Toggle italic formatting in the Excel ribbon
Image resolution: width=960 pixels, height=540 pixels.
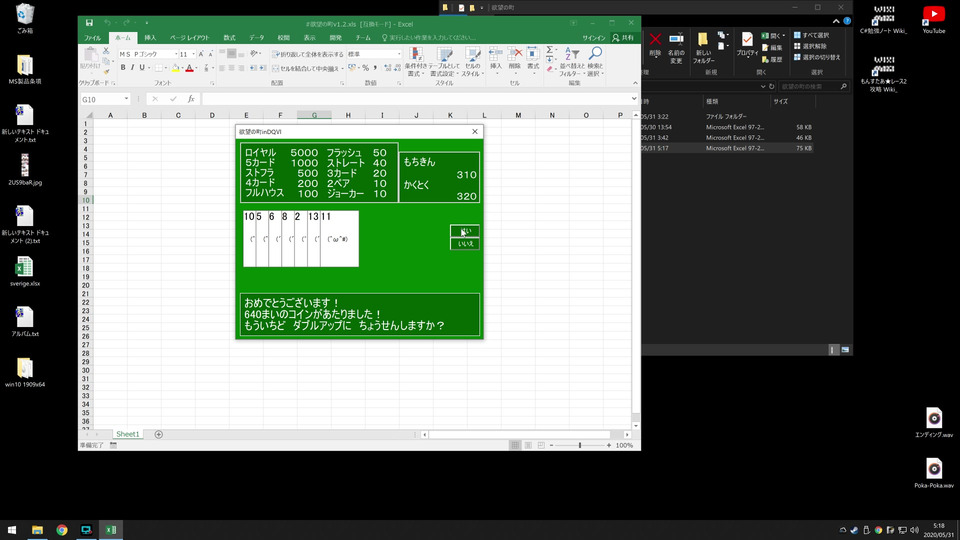[134, 68]
